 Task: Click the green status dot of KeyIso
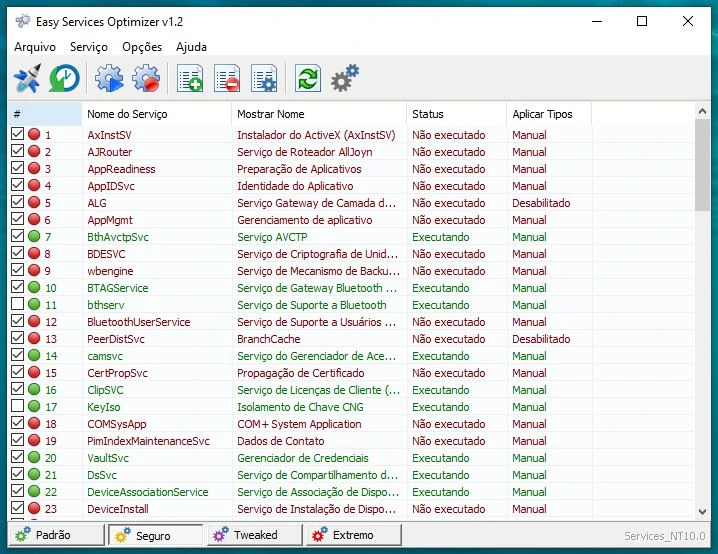point(34,406)
